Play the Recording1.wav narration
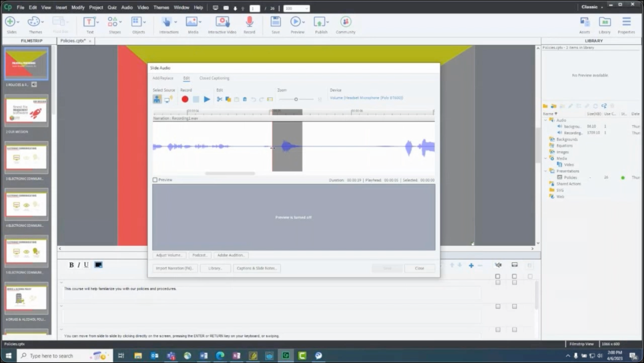644x363 pixels. (207, 99)
